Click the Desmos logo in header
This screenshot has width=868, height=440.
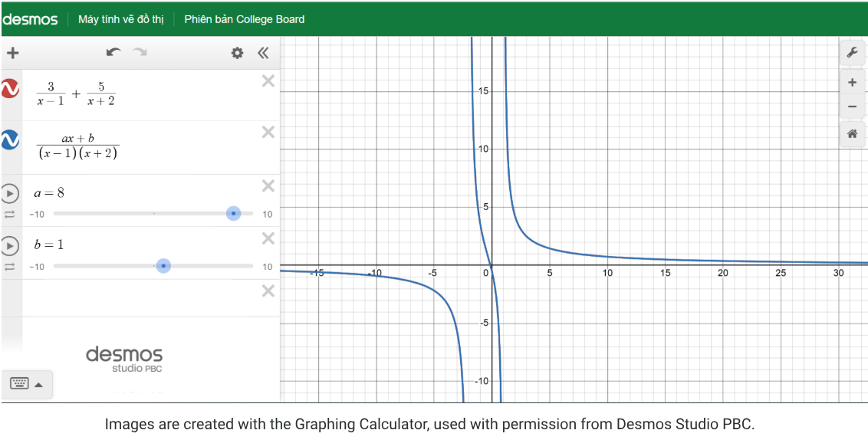pos(29,19)
